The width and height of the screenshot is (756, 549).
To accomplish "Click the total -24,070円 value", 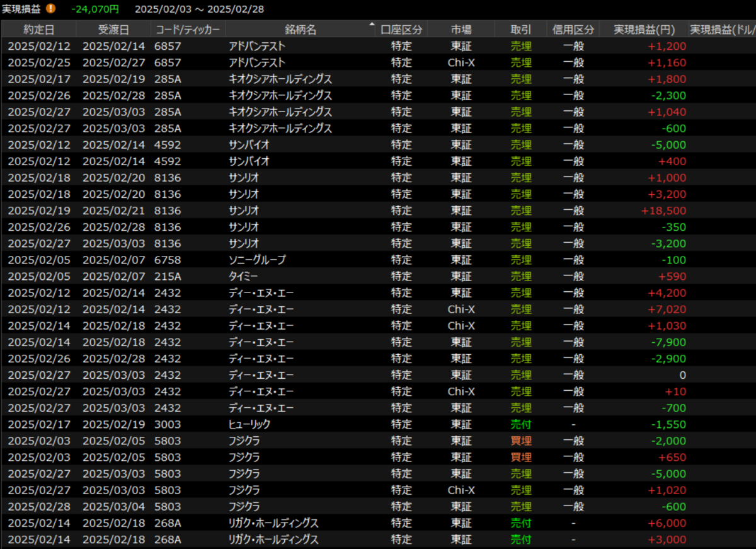I will tap(94, 9).
